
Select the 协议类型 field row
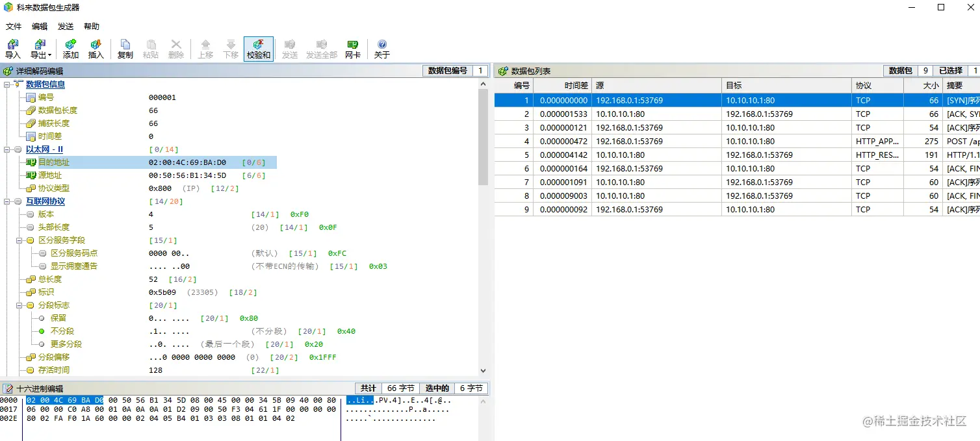click(132, 188)
